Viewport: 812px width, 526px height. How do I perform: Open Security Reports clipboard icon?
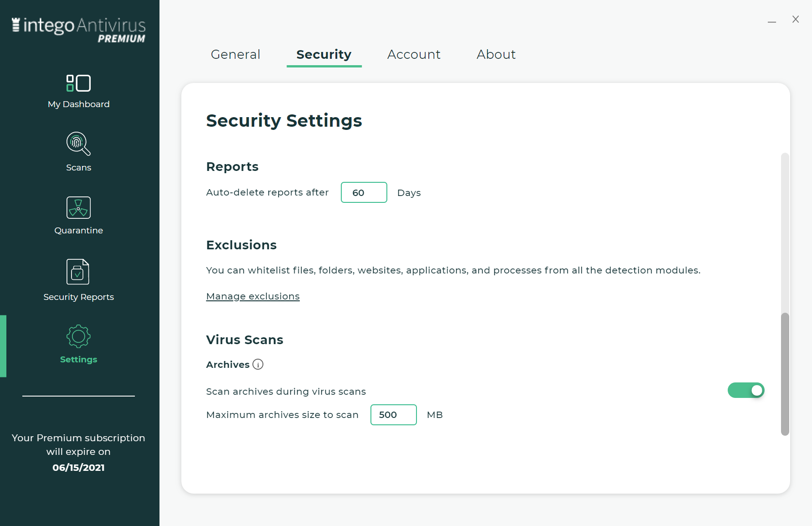coord(78,272)
